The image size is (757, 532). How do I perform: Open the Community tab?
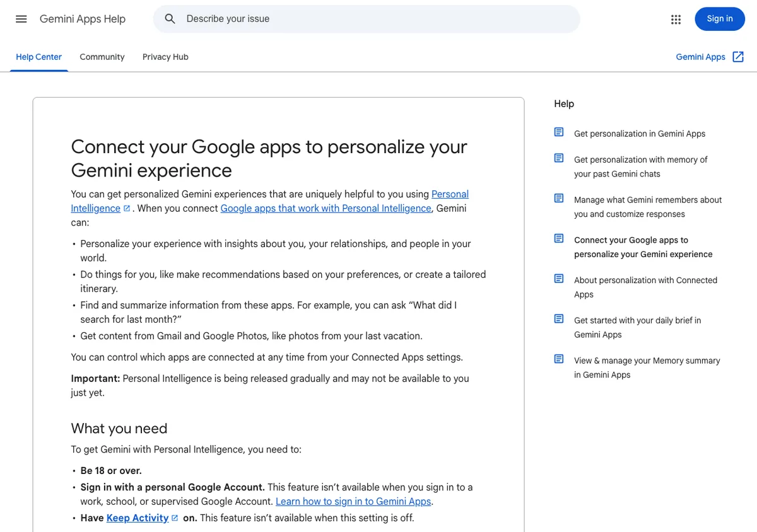click(102, 57)
